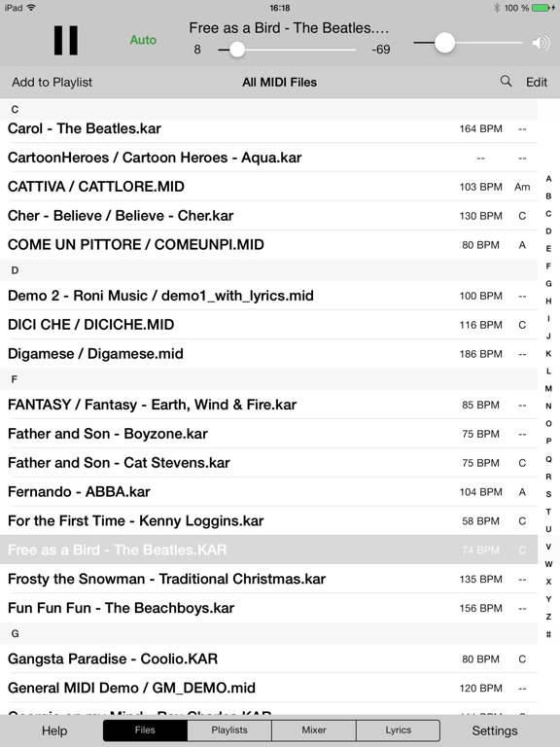Select Gangsta Paradise - Coolio.KAR
This screenshot has width=560, height=747.
[269, 659]
